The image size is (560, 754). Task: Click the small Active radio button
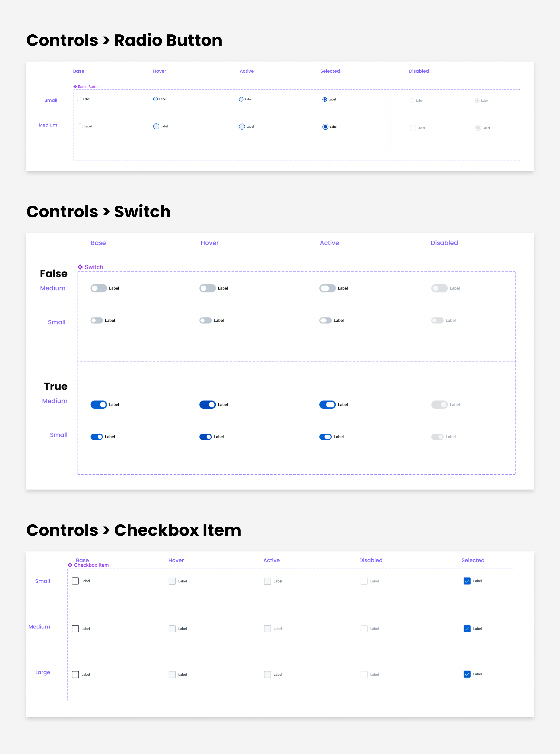click(x=241, y=99)
